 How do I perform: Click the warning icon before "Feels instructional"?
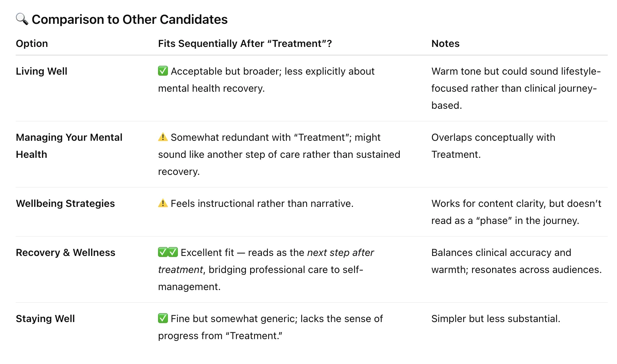tap(163, 203)
